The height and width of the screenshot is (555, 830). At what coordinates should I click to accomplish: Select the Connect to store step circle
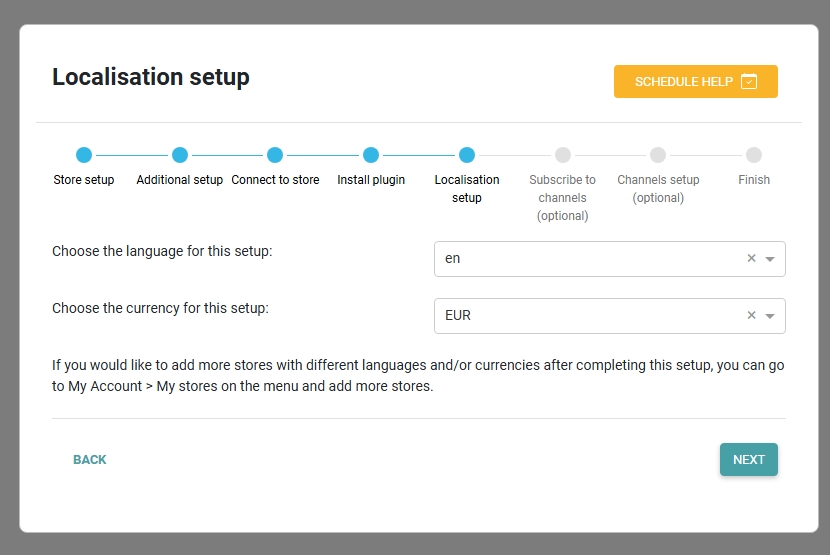point(275,155)
